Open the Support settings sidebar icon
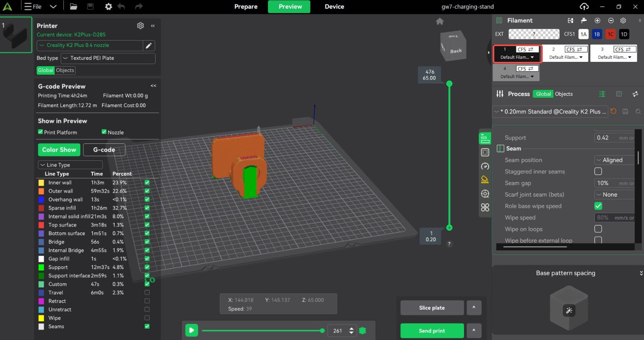644x340 pixels. tap(485, 180)
